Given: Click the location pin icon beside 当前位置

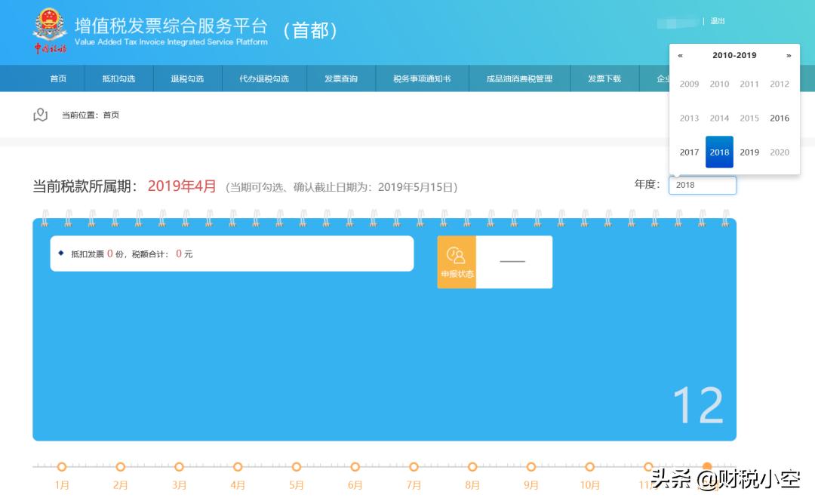Looking at the screenshot, I should [40, 113].
